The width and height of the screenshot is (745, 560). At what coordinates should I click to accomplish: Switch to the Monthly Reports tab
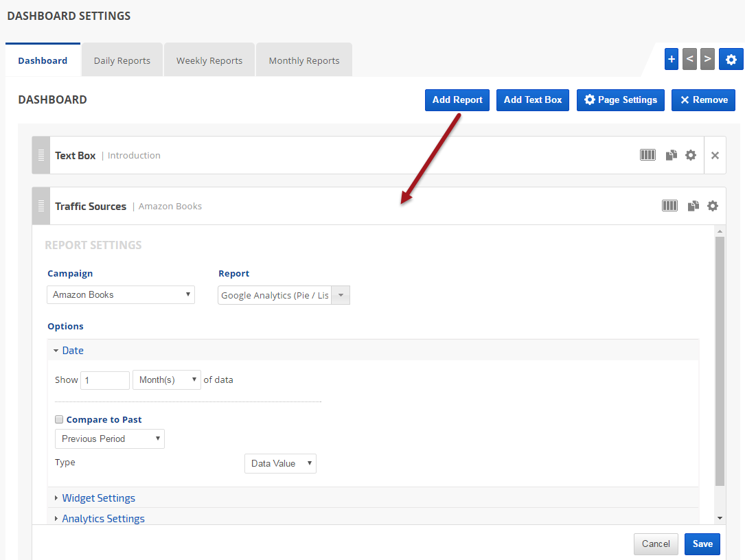coord(303,60)
